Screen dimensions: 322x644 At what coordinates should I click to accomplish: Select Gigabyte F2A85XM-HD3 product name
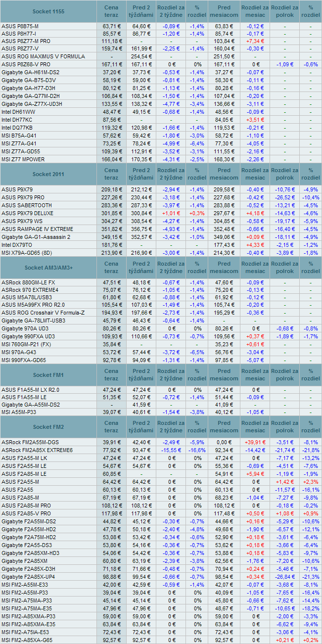31,553
